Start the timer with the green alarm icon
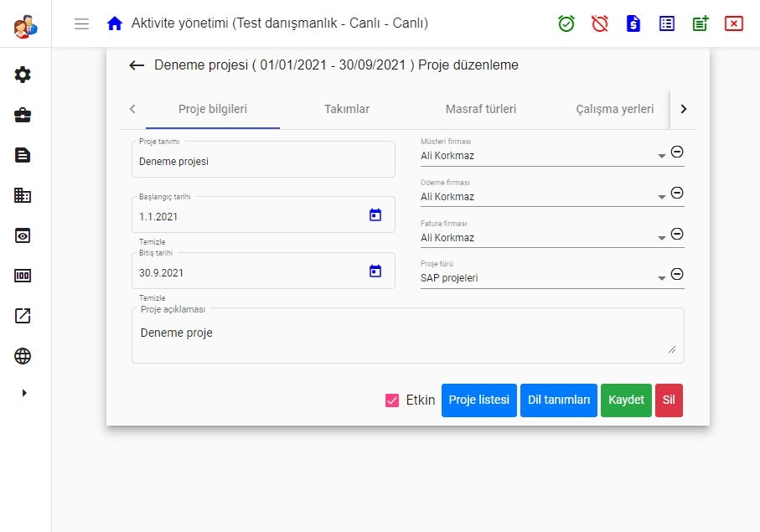The height and width of the screenshot is (532, 760). (566, 23)
